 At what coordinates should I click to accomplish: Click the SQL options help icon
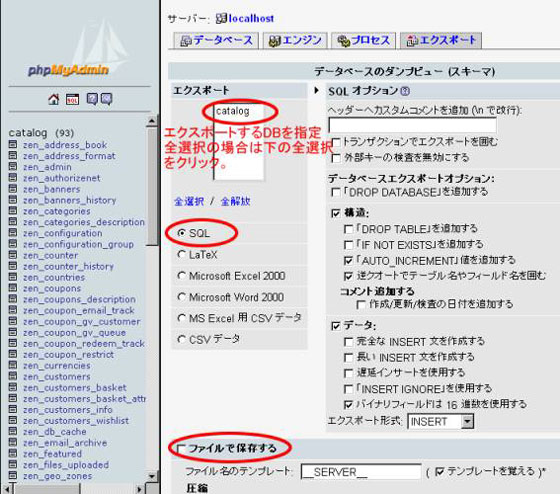pos(405,91)
